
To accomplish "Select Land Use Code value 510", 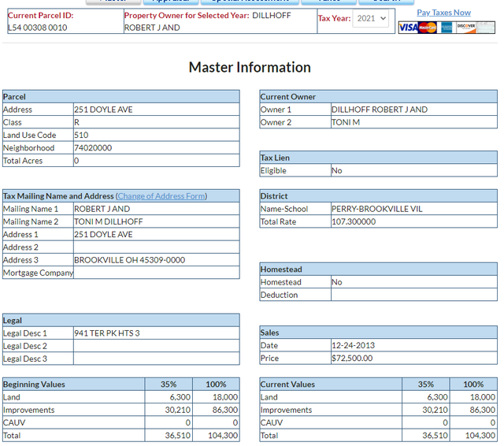I will [81, 135].
